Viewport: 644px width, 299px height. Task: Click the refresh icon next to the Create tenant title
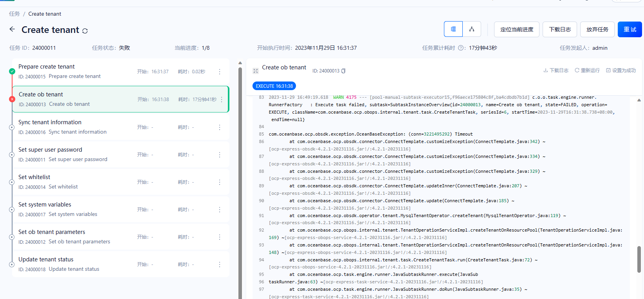85,31
